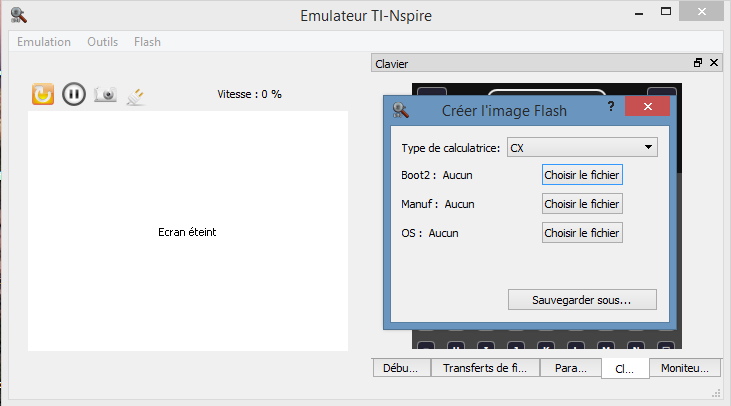
Task: Switch to the Transferts de fi... tab
Action: pyautogui.click(x=485, y=368)
